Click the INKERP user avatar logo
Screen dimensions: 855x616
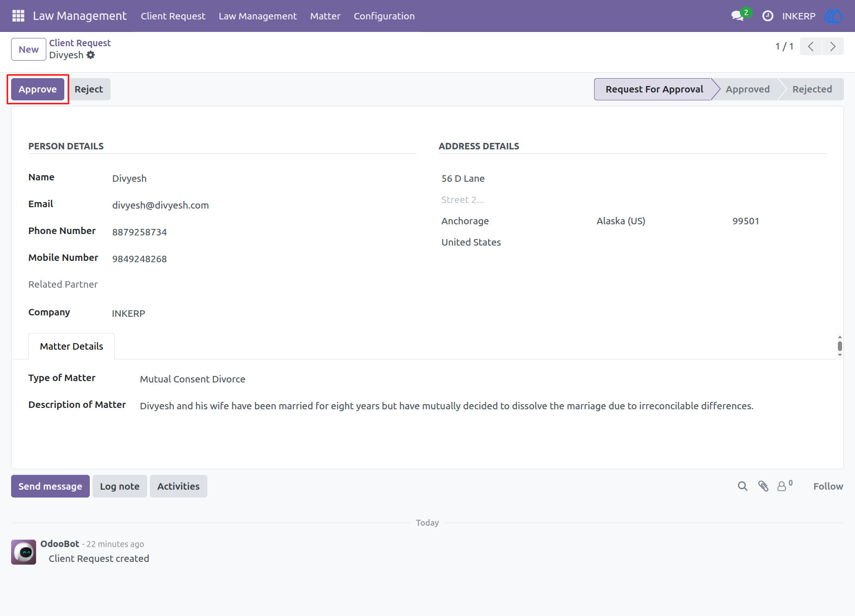[834, 16]
